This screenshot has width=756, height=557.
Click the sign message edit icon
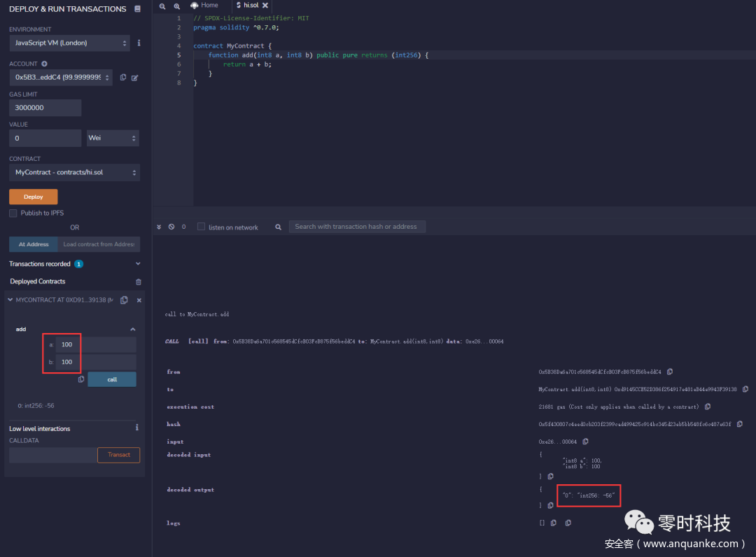135,78
